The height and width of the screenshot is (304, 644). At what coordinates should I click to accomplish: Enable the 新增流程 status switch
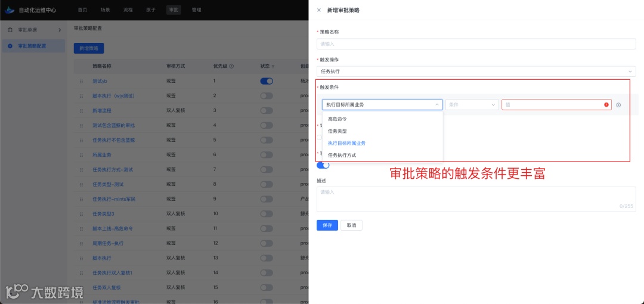267,110
